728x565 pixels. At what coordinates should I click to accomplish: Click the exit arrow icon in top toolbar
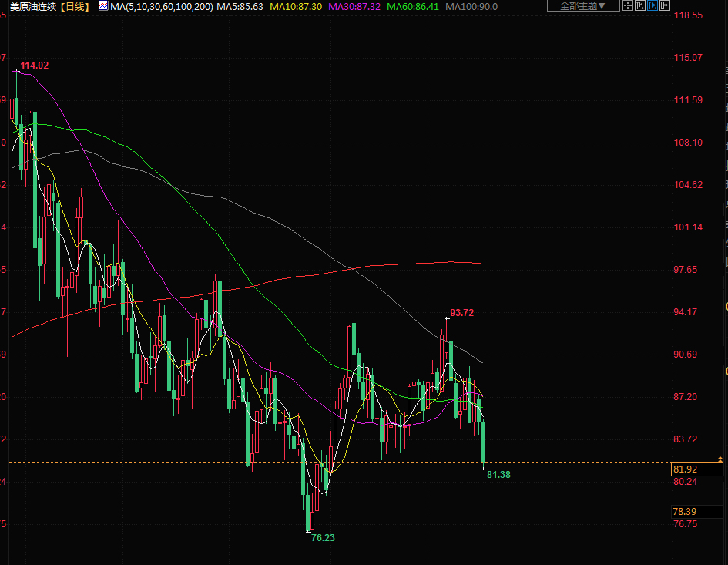point(666,6)
